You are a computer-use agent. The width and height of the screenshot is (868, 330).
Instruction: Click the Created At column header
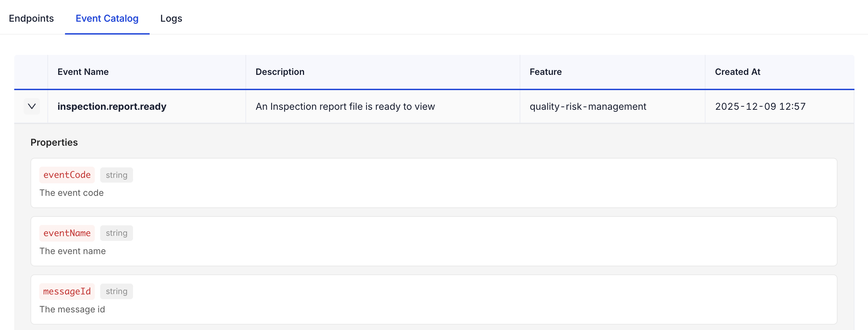(737, 72)
